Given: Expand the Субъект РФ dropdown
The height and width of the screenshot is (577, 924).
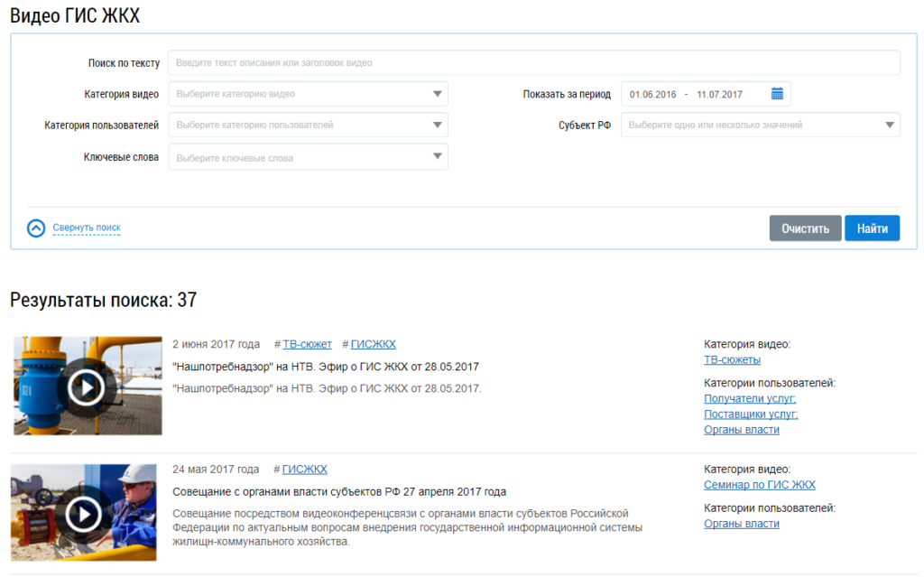Looking at the screenshot, I should [760, 126].
